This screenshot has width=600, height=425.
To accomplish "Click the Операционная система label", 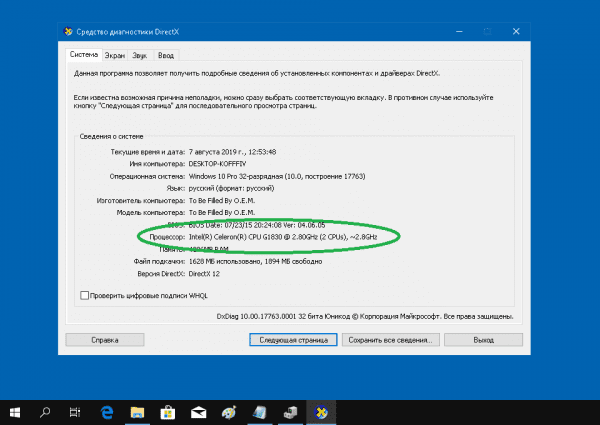I will [x=147, y=176].
